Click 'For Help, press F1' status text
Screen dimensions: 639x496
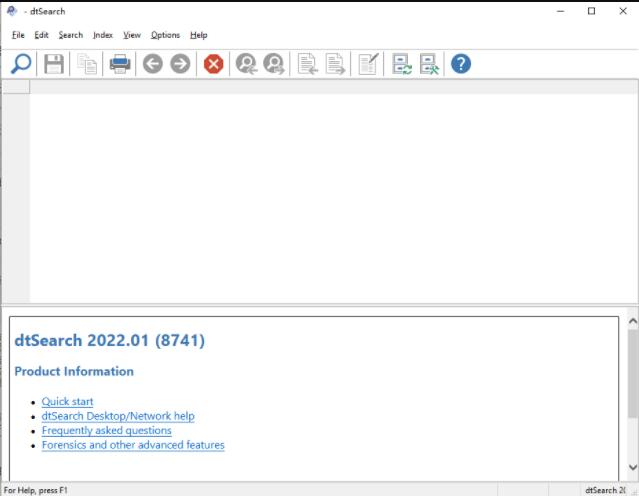35,490
